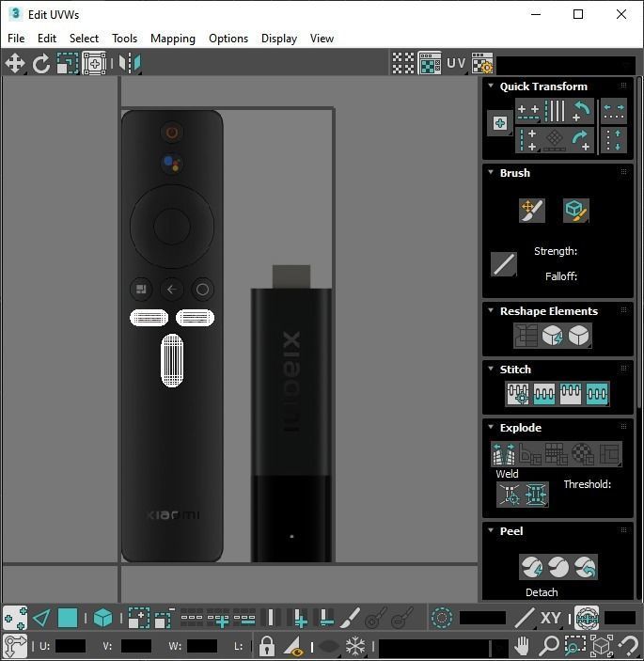Click the Space Vertically icon
Viewport: 644px width, 661px height.
(x=614, y=140)
